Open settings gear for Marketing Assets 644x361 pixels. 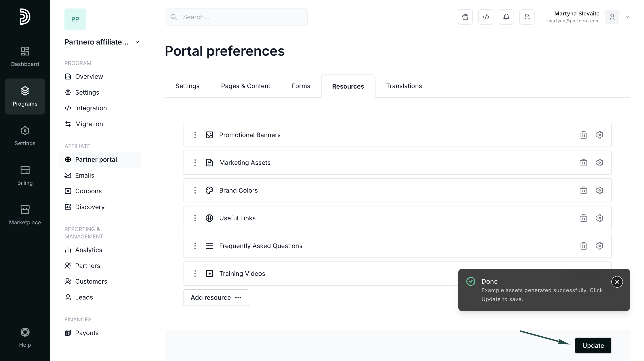pyautogui.click(x=599, y=163)
